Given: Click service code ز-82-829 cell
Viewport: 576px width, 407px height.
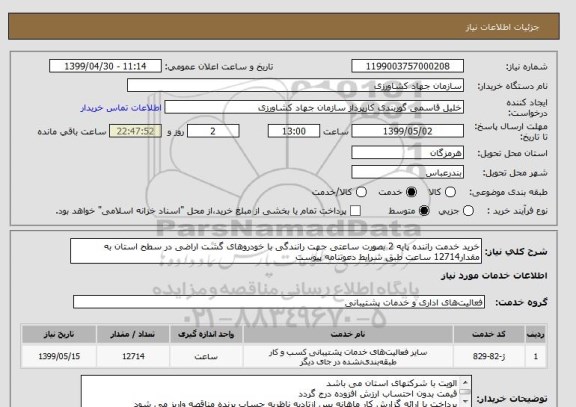Looking at the screenshot, I should (x=489, y=356).
